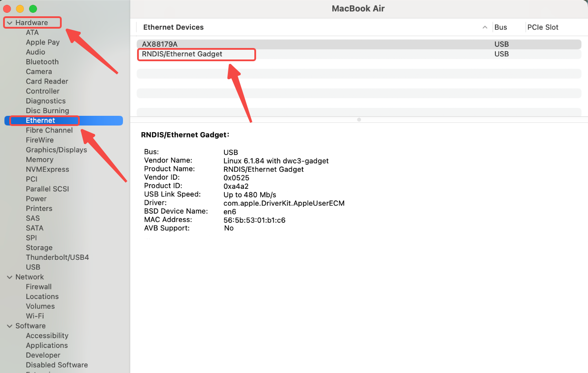Viewport: 588px width, 373px height.
Task: Open Accessibility under Software
Action: [x=47, y=336]
